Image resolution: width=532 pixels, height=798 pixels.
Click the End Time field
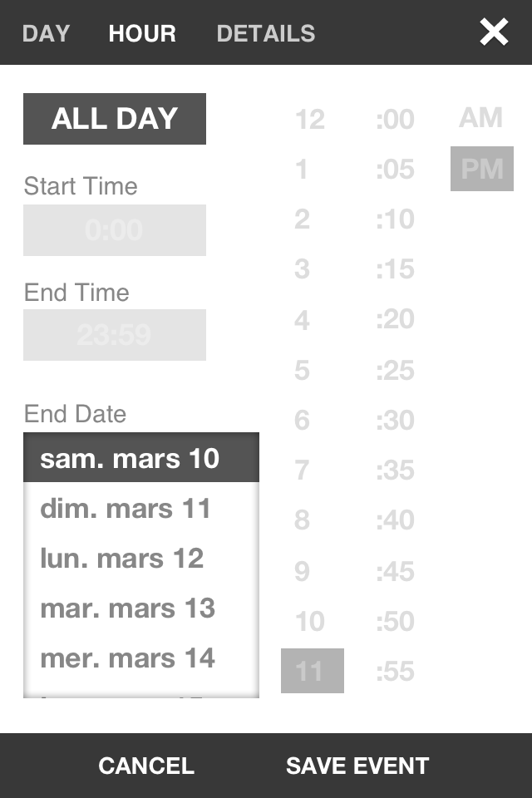click(x=115, y=335)
